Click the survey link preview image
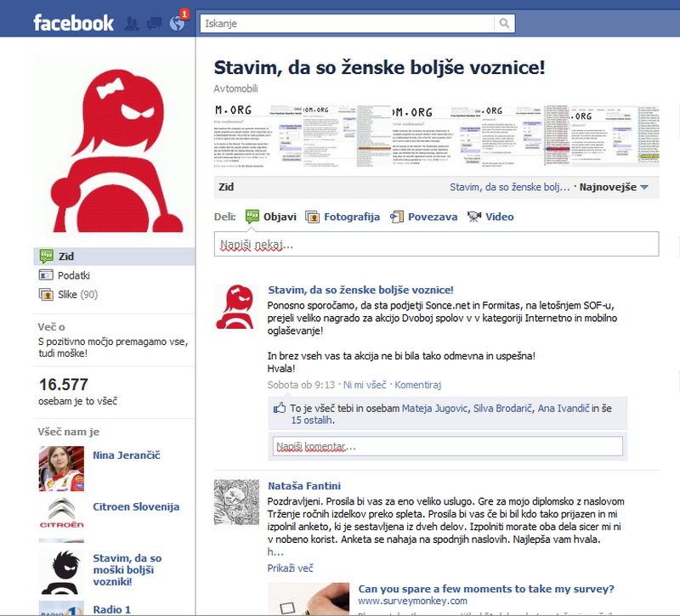Viewport: 680px width, 616px height. click(x=309, y=599)
